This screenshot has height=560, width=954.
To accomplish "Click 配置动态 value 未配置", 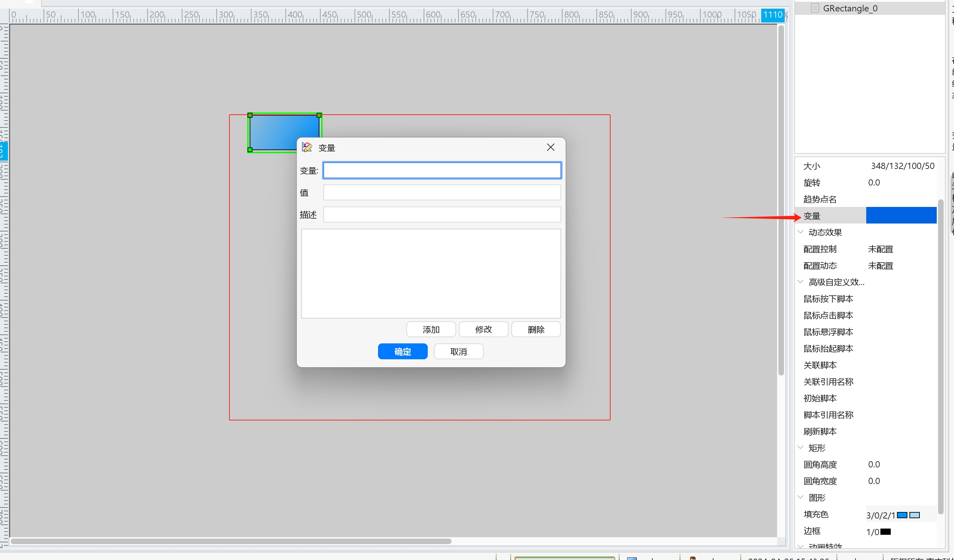I will [880, 266].
